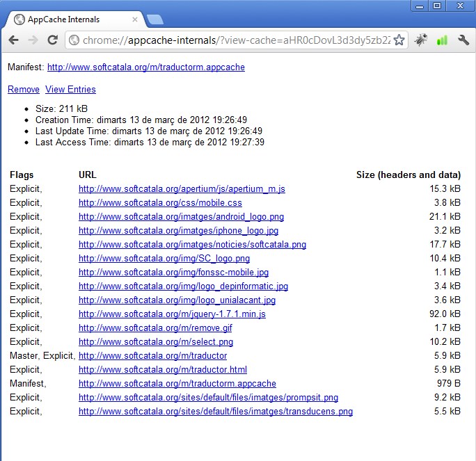Close the AppCache Internals tab
476x461 pixels.
coord(135,19)
